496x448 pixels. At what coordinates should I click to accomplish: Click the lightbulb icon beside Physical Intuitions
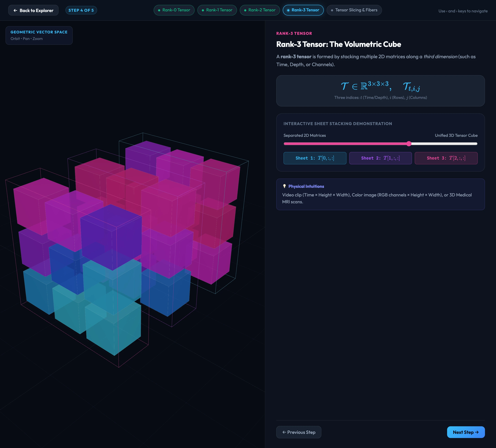pyautogui.click(x=284, y=186)
